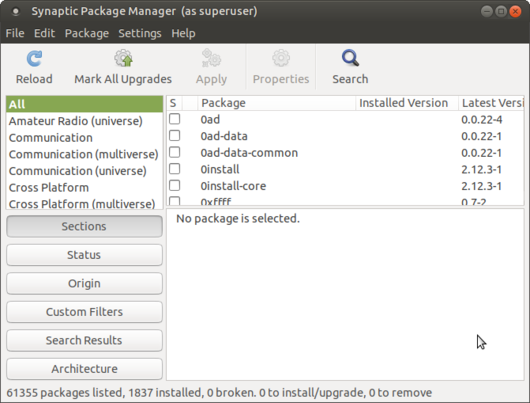Open the Settings menu

point(140,33)
